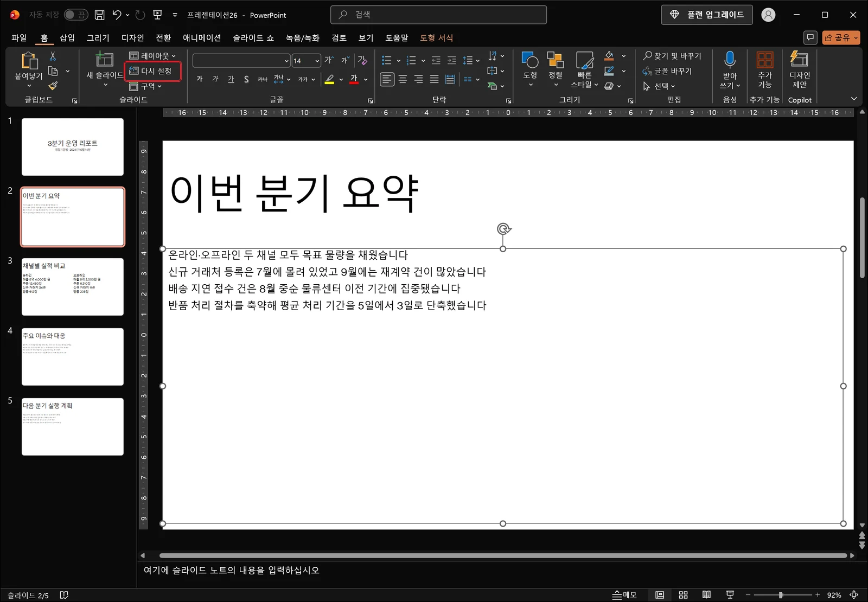The image size is (868, 602).
Task: Open the Animations (애니메이션) tab
Action: [202, 37]
